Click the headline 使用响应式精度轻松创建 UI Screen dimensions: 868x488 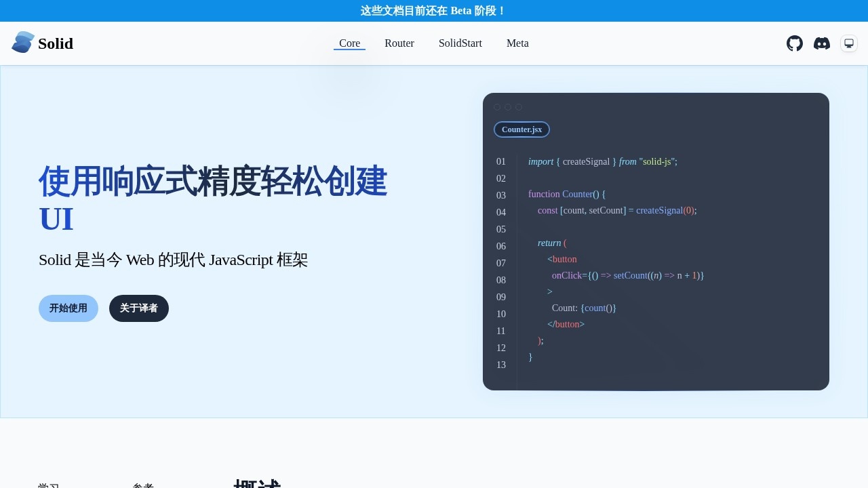coord(213,200)
